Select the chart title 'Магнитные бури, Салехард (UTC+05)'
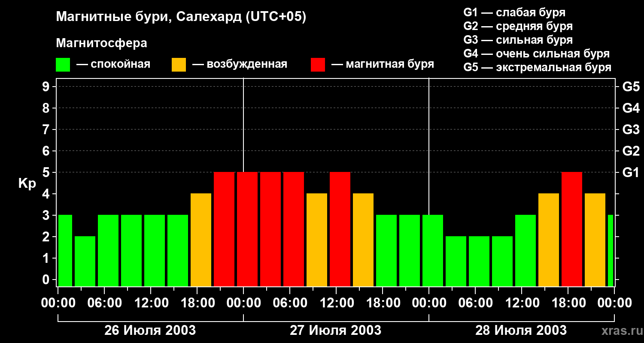This screenshot has height=343, width=644. pyautogui.click(x=181, y=17)
